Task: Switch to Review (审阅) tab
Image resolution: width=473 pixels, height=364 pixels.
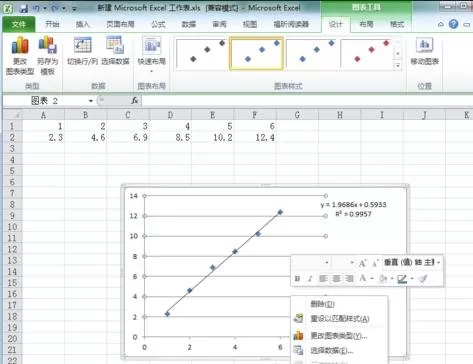Action: coord(219,24)
